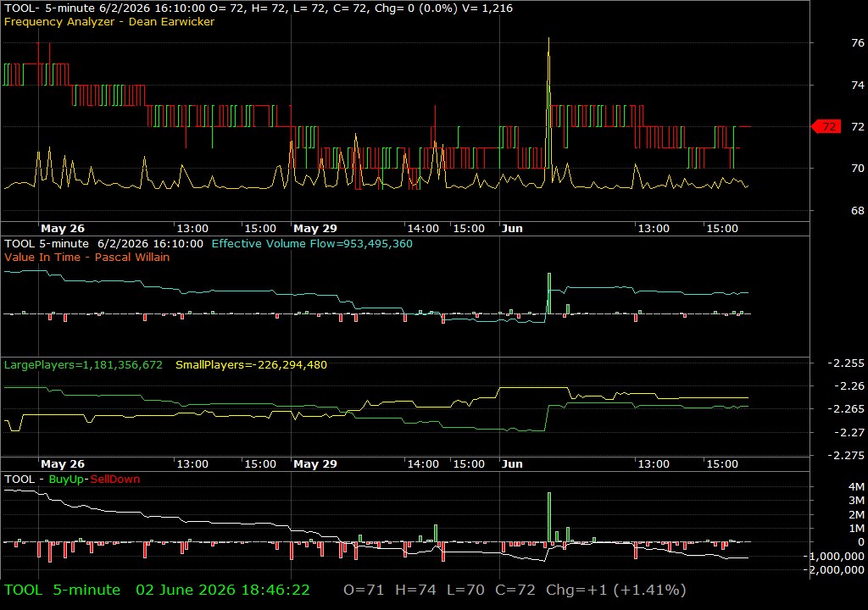Click the 3M volume axis label

pos(856,501)
